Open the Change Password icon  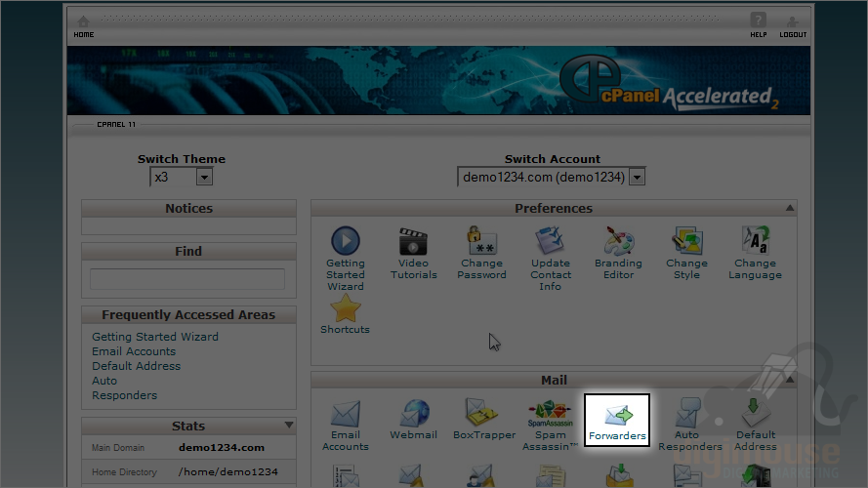481,241
